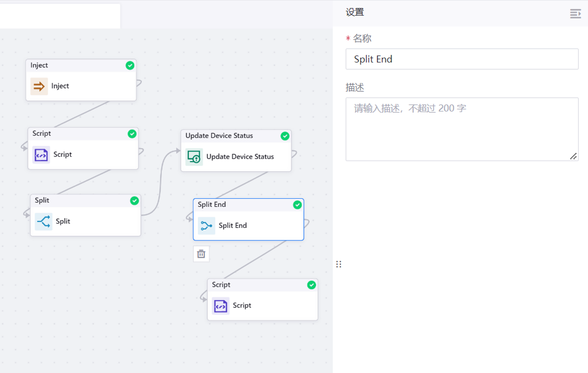Delete the selected node with the trash icon

(x=201, y=254)
